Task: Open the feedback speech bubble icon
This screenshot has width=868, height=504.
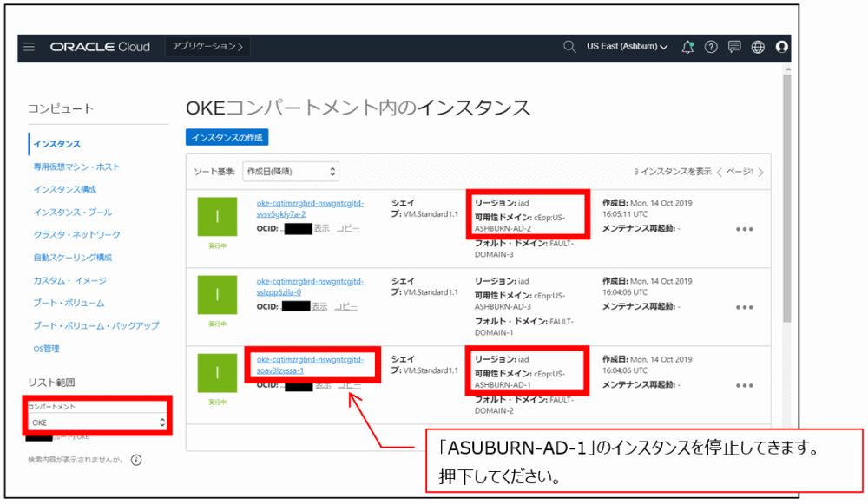Action: [733, 47]
